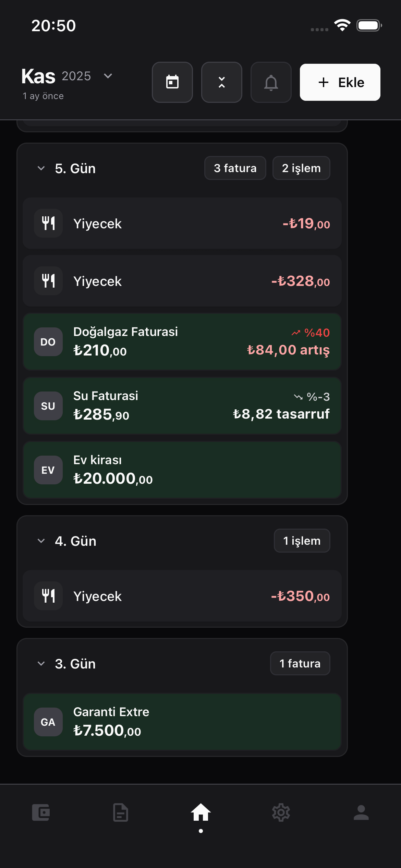Switch to the documents tab icon
The image size is (401, 868).
121,812
